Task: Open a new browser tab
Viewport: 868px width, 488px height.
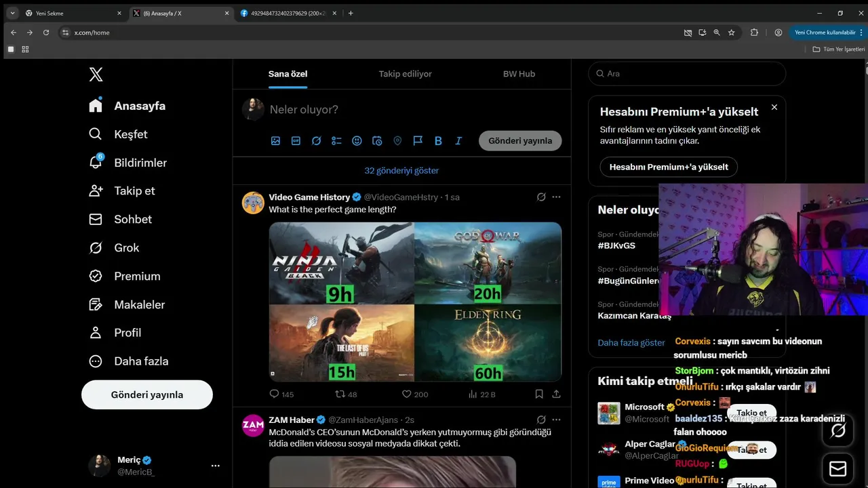Action: click(x=351, y=14)
